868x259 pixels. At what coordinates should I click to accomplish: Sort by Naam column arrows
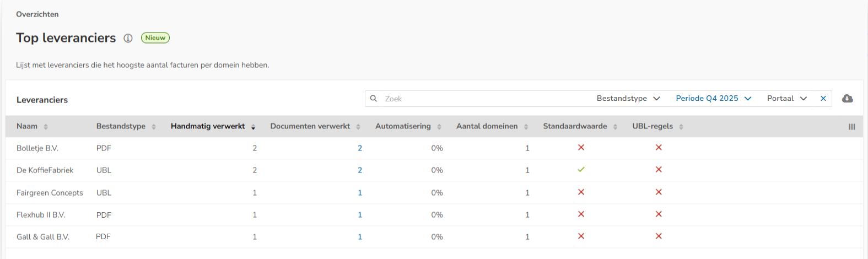point(46,127)
